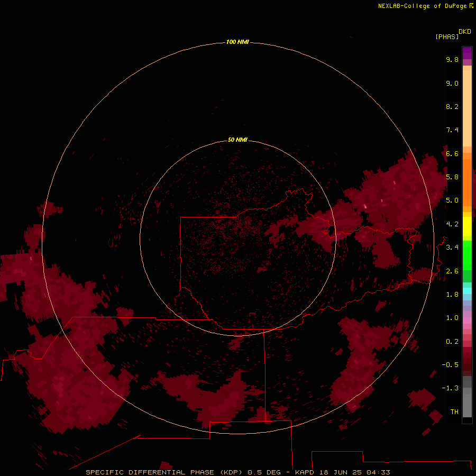The height and width of the screenshot is (476, 476).
Task: Click the -0.5 value on color scale
Action: 450,365
